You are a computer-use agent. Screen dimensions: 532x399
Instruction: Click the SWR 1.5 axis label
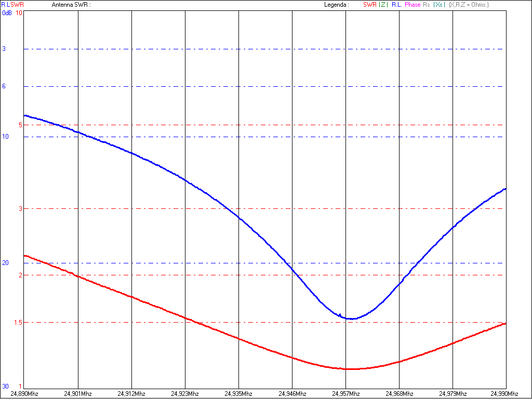click(19, 323)
